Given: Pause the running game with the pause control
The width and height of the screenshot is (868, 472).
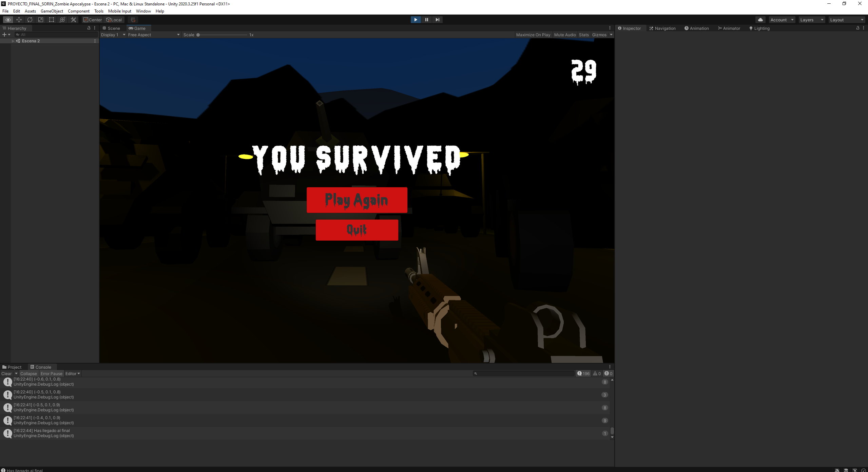Looking at the screenshot, I should point(426,20).
